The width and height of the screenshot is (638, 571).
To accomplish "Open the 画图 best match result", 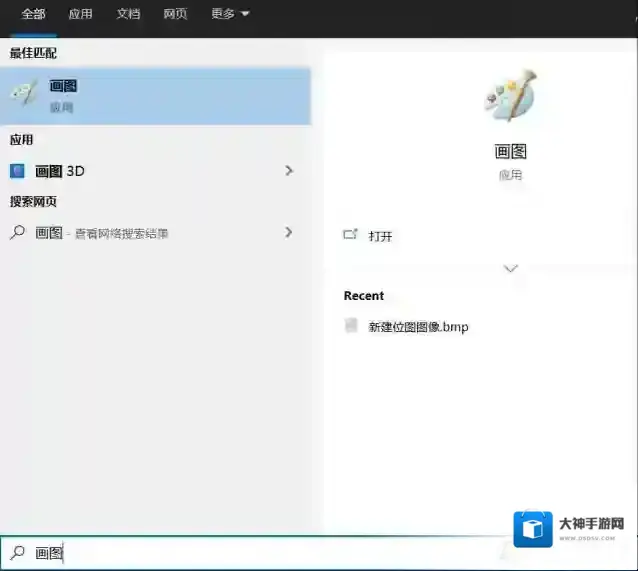I will (x=155, y=96).
